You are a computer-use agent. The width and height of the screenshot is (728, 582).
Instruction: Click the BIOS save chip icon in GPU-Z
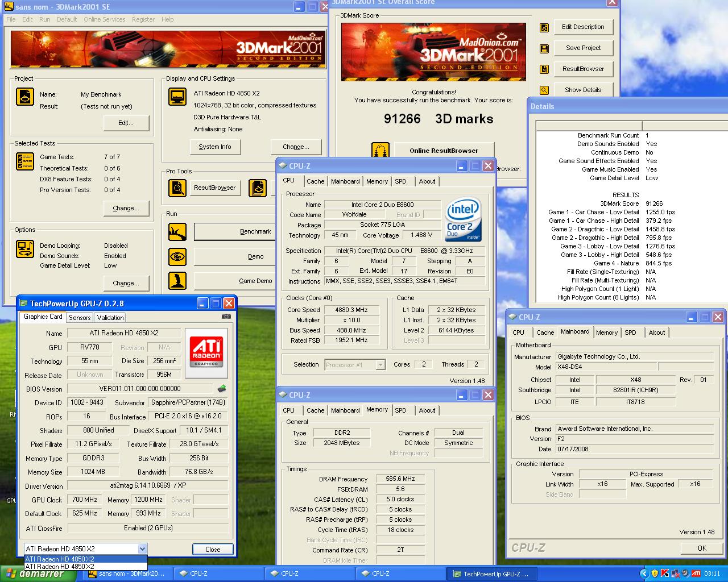[x=222, y=389]
